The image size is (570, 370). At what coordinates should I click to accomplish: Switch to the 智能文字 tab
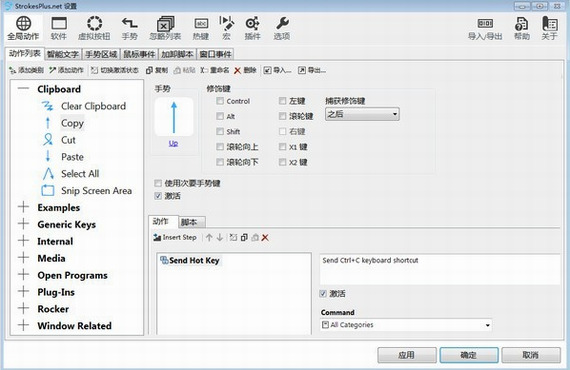63,54
